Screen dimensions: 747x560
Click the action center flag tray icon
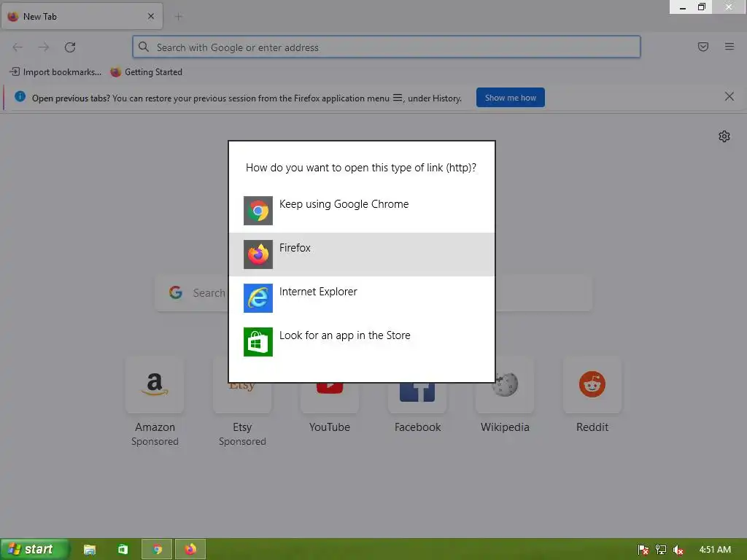pyautogui.click(x=643, y=550)
